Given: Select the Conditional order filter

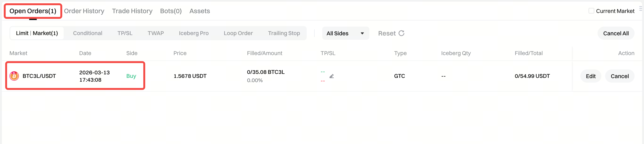Looking at the screenshot, I should click(x=87, y=33).
